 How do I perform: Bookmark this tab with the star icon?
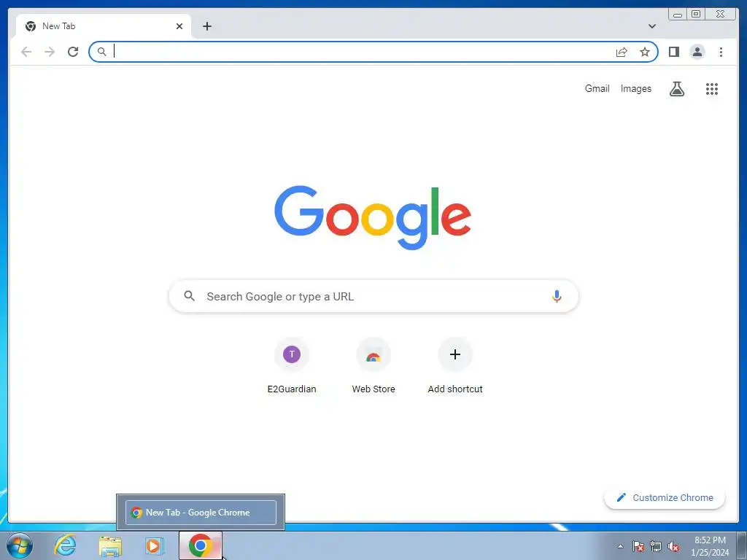click(645, 52)
